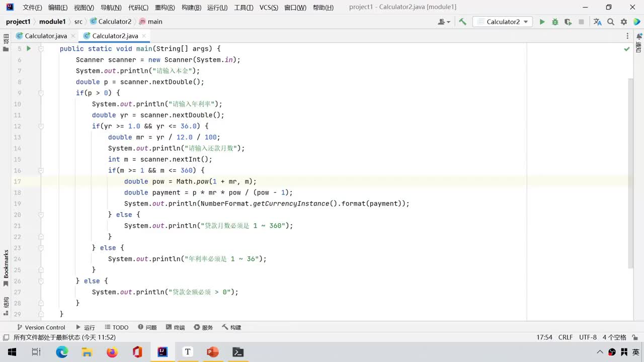Screen dimensions: 644x362
Task: Close the Calculator2.java tab
Action: pos(144,36)
